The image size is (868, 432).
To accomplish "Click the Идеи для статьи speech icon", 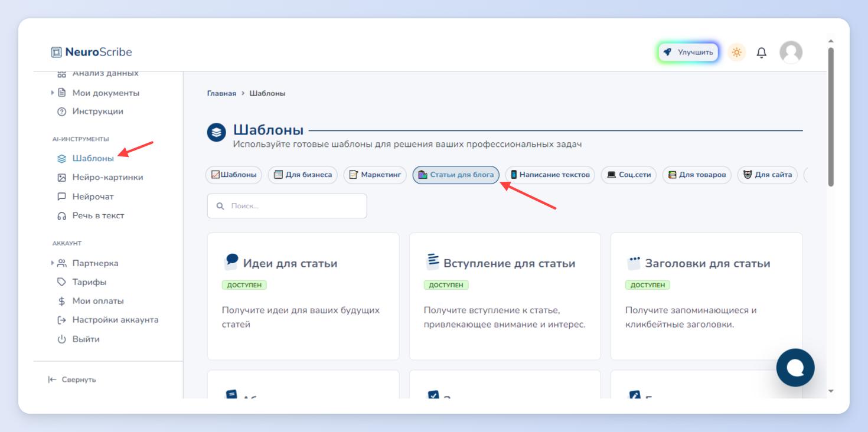I will pos(231,261).
